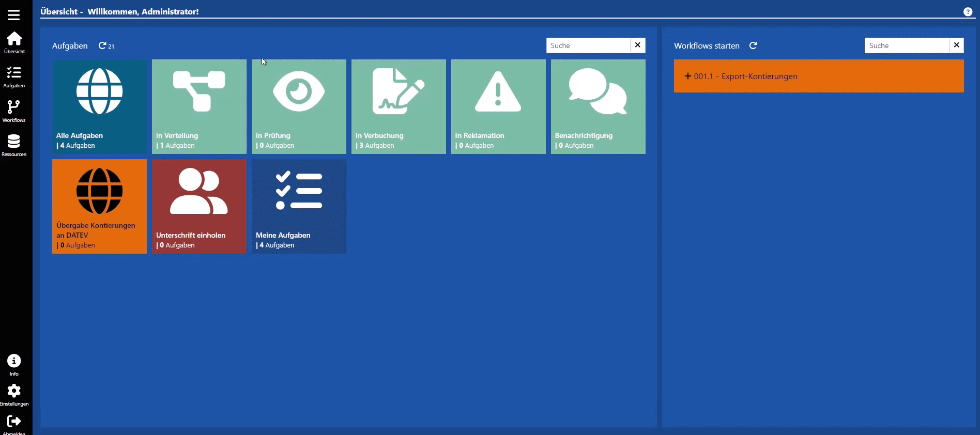
Task: Open the Meine Aufgaben tile
Action: (x=299, y=206)
